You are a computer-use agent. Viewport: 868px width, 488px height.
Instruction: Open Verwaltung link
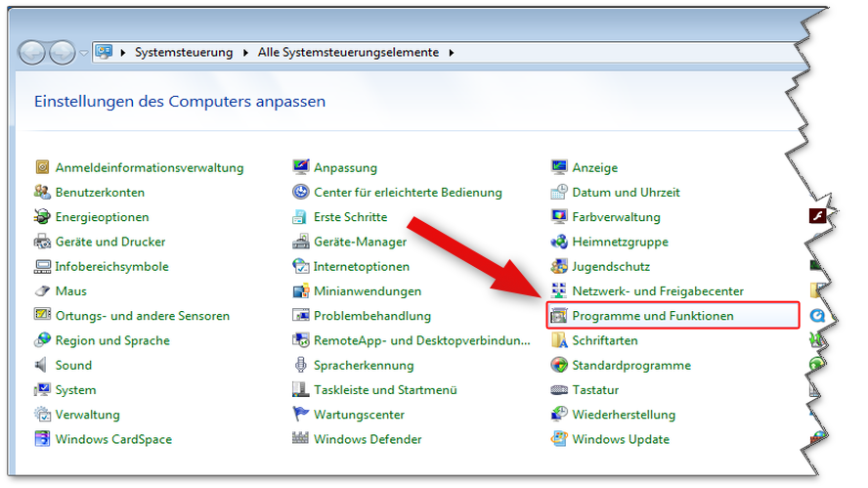click(x=87, y=415)
